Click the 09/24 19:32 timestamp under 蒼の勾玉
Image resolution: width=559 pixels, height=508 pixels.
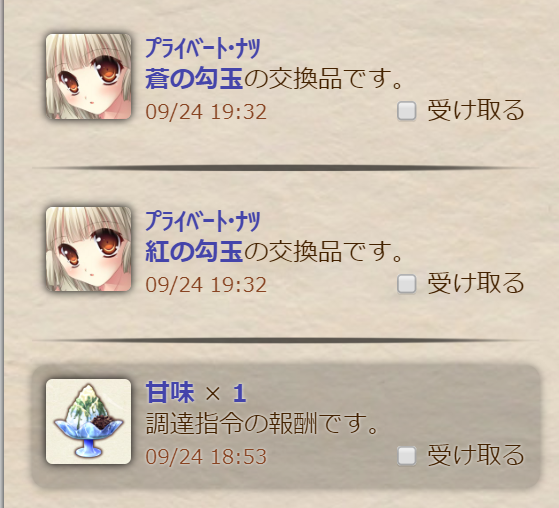206,112
